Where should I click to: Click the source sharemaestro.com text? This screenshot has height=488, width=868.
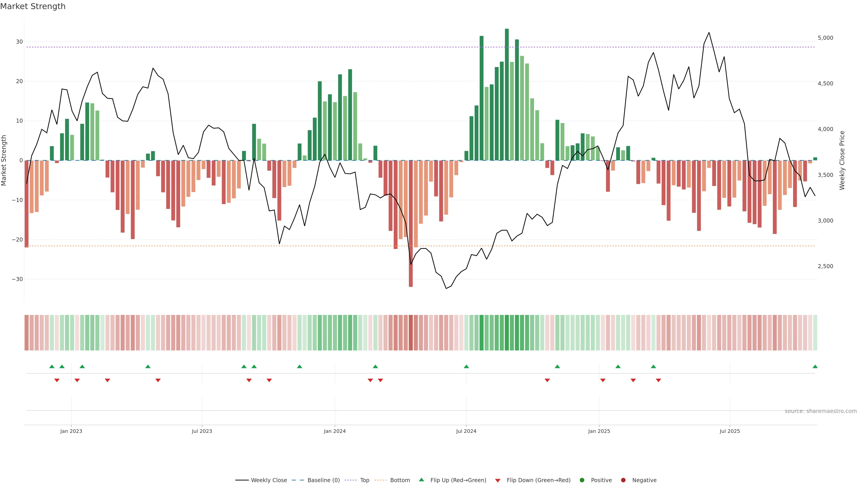tap(821, 411)
